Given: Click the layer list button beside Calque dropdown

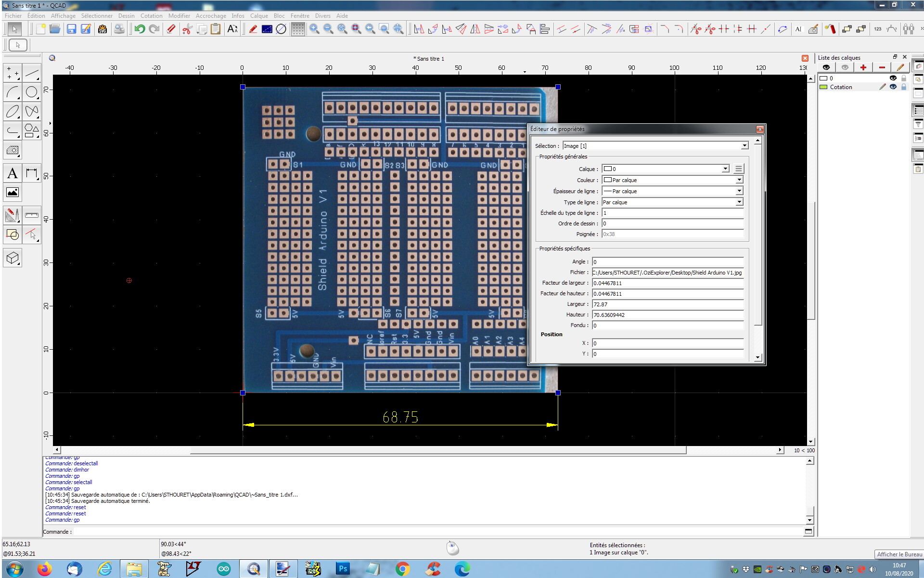Looking at the screenshot, I should click(738, 169).
